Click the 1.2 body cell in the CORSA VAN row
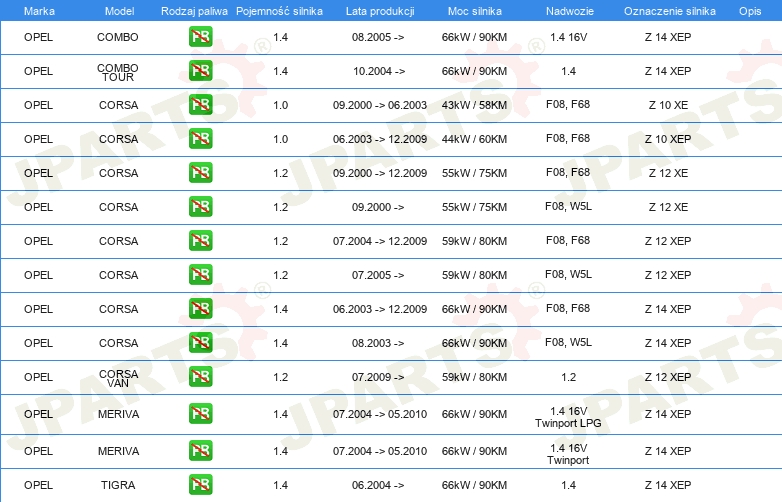The height and width of the screenshot is (502, 782). [569, 377]
